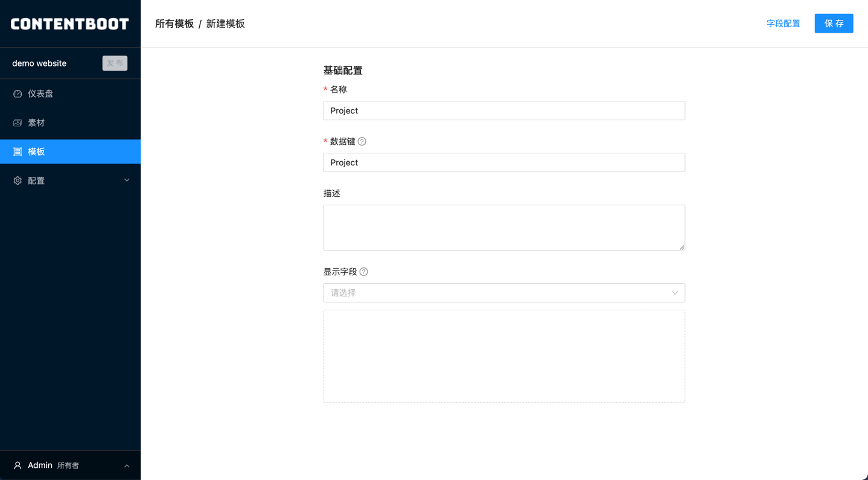Click the CONTENTBOOT logo
The image size is (868, 480).
(70, 24)
